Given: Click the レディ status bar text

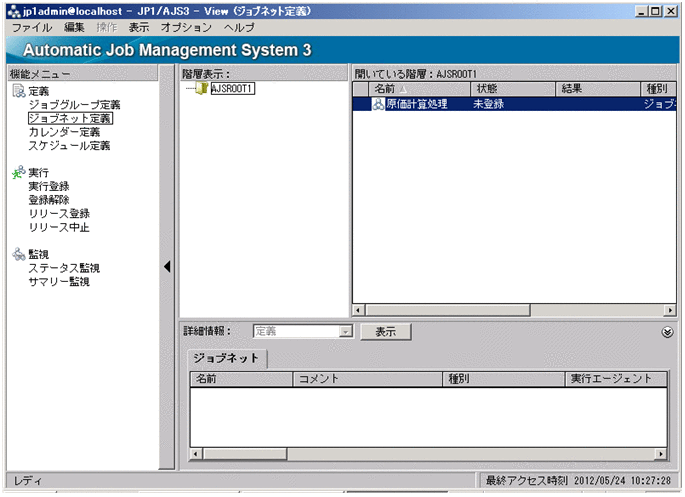Looking at the screenshot, I should point(27,481).
